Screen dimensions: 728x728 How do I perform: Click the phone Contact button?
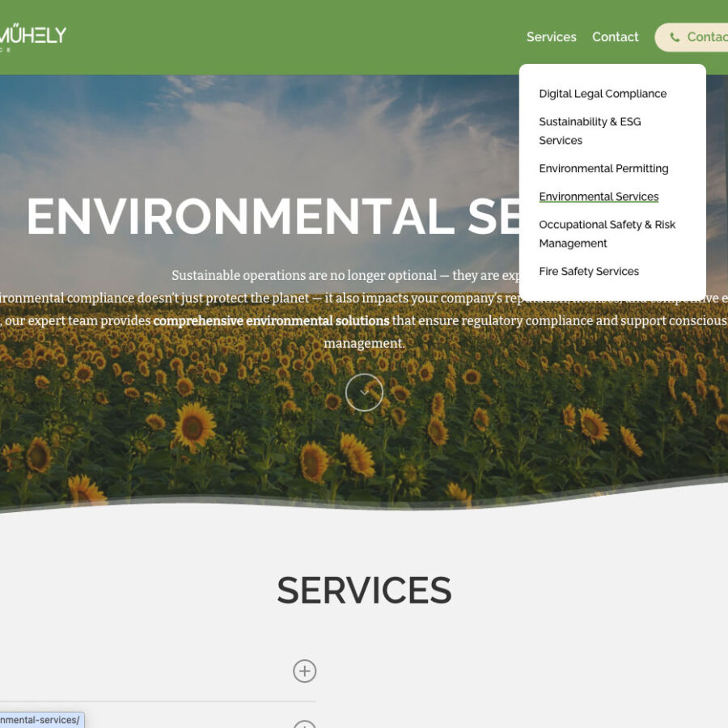click(x=692, y=37)
